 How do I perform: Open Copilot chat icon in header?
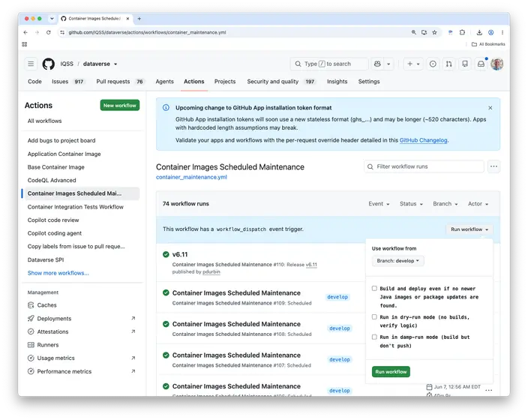[377, 64]
